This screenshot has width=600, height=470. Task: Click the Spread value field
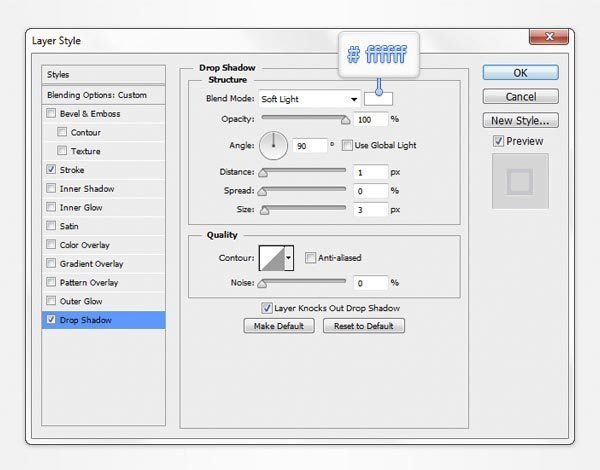[370, 191]
